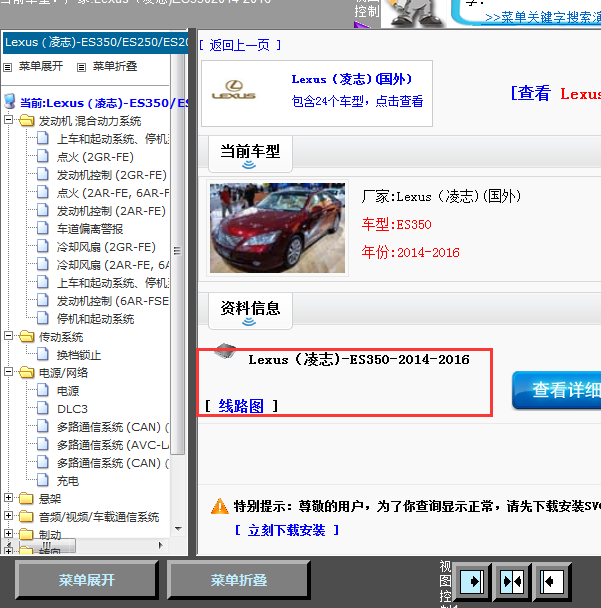Screen dimensions: 601x608
Task: Click the tree horizontal scroll right arrow
Action: tap(161, 545)
